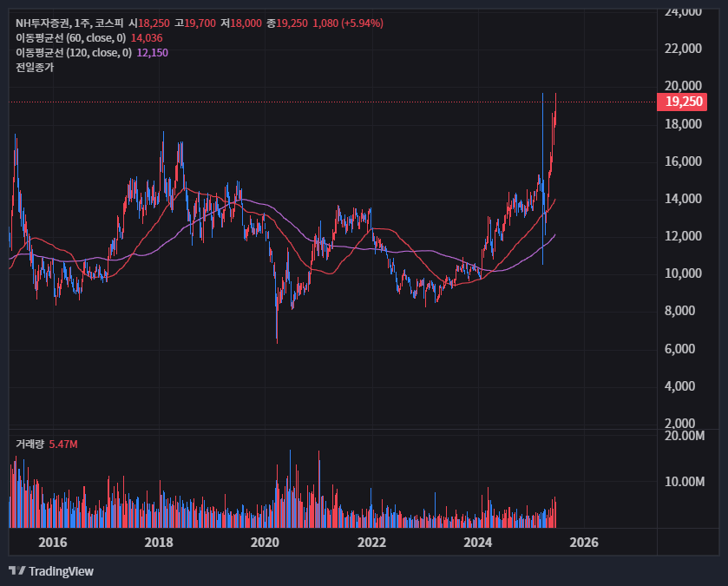The height and width of the screenshot is (586, 728).
Task: Click the 6,000 price axis label
Action: coord(679,349)
